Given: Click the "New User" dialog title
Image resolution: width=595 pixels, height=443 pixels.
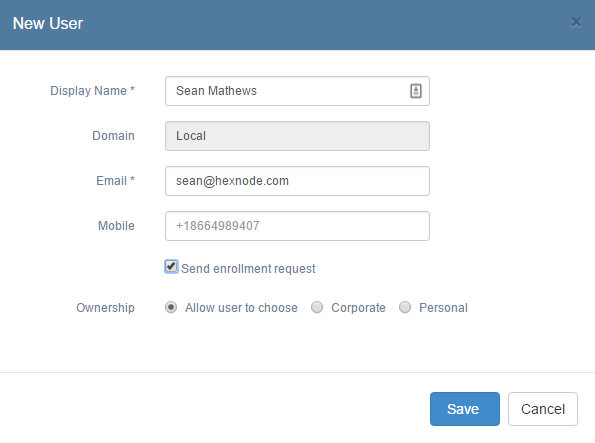Looking at the screenshot, I should tap(47, 23).
